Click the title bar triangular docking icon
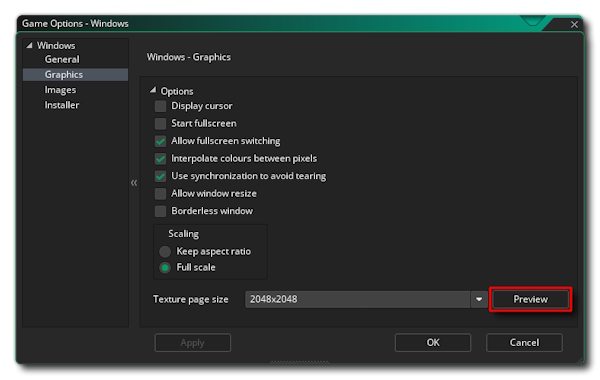This screenshot has height=380, width=600. click(x=532, y=21)
